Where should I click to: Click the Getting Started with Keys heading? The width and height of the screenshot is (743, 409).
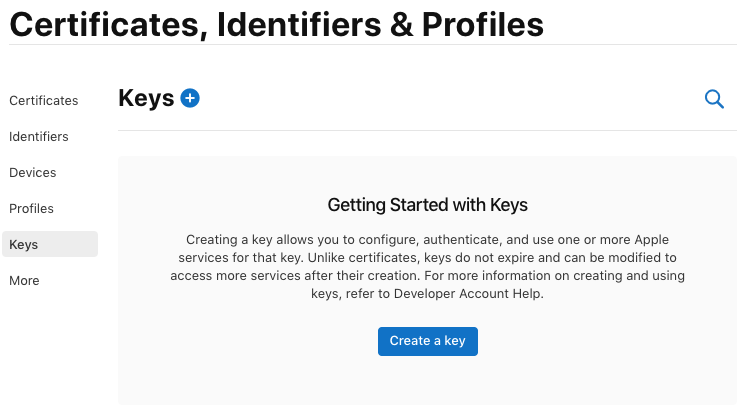click(x=427, y=205)
